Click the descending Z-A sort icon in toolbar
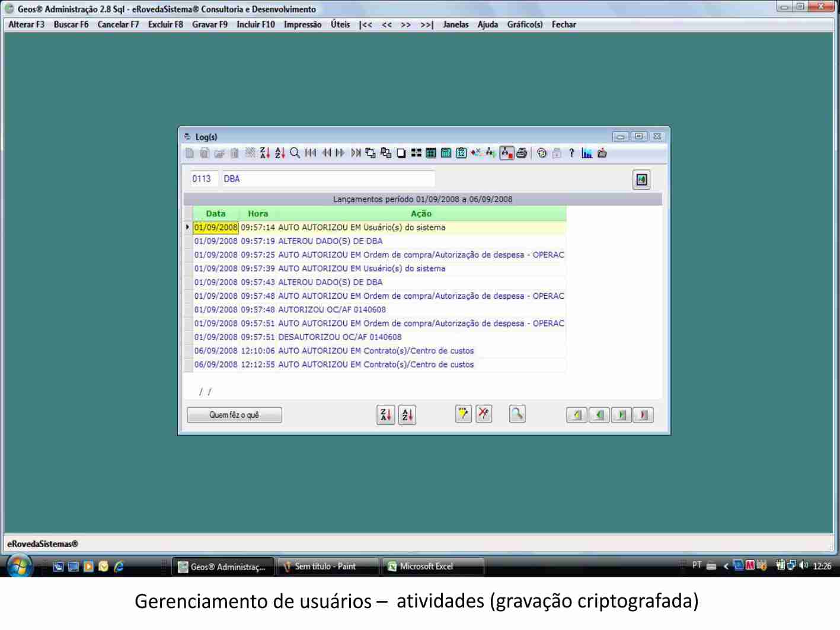 [x=265, y=153]
